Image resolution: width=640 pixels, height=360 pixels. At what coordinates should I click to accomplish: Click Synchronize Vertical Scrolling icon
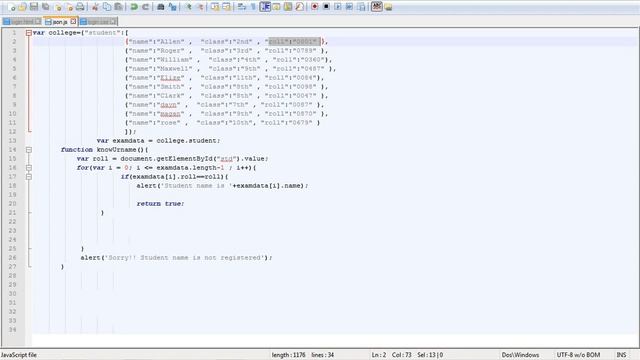pyautogui.click(x=215, y=7)
